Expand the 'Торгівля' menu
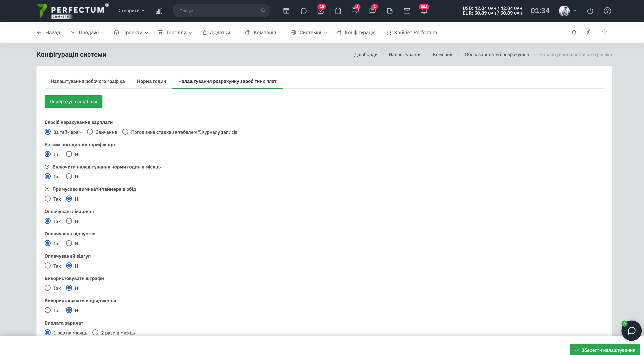 click(x=175, y=32)
